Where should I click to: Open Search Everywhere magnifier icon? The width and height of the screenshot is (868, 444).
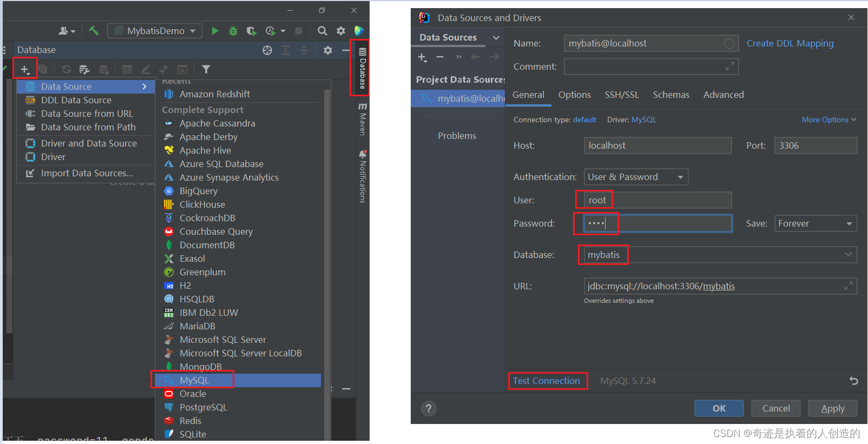[x=322, y=31]
